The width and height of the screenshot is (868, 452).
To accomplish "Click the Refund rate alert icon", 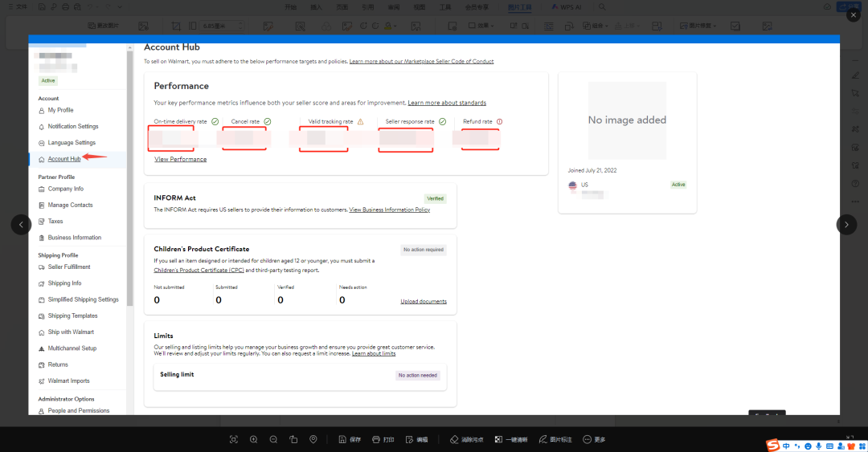I will click(x=499, y=122).
